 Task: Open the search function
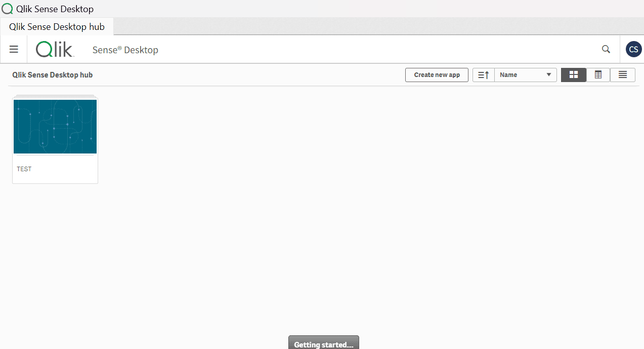tap(606, 49)
